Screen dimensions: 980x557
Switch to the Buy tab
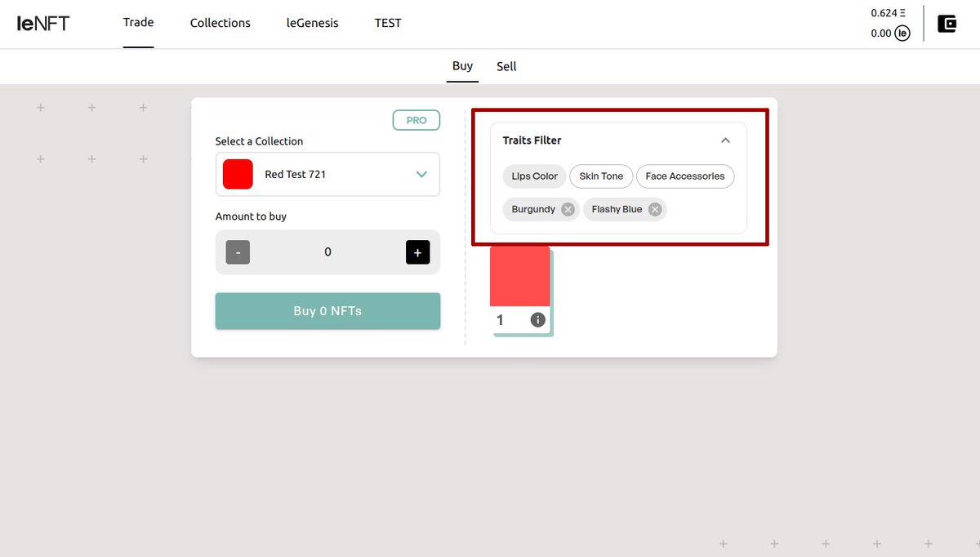[x=462, y=65]
